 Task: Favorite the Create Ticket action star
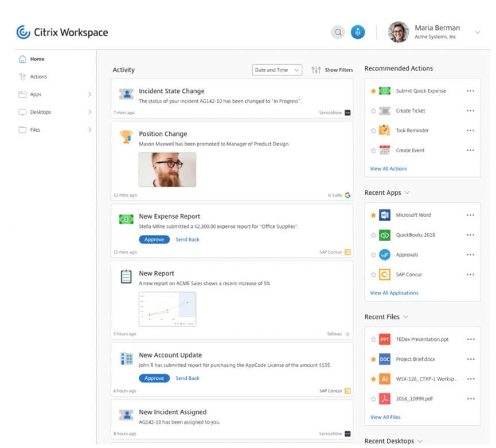tap(373, 111)
